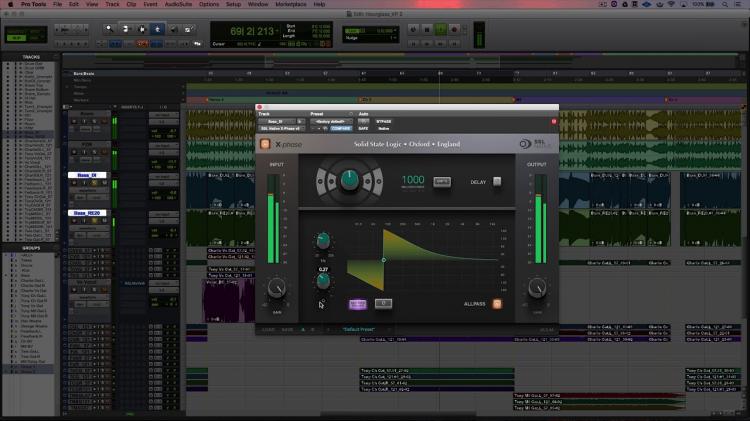750x421 pixels.
Task: Select the Selector tool
Action: pyautogui.click(x=142, y=29)
